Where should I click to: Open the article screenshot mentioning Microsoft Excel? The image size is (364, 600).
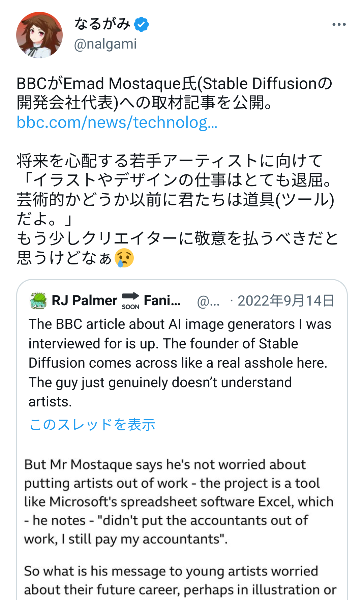tap(179, 502)
